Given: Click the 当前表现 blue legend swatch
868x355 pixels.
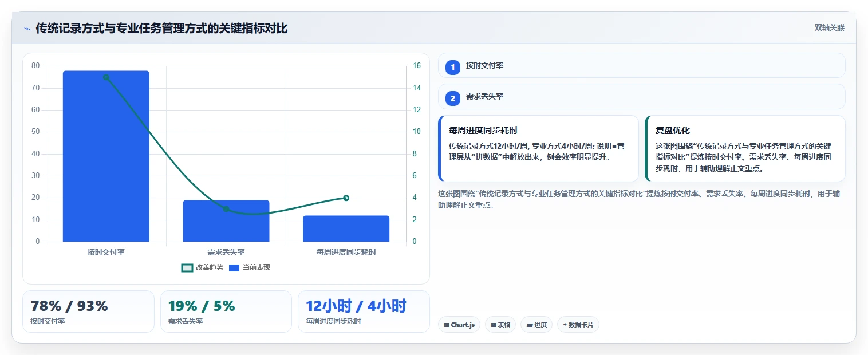Looking at the screenshot, I should tap(234, 267).
